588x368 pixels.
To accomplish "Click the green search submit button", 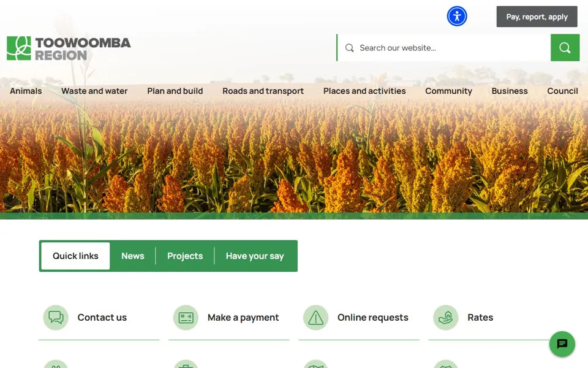I will (565, 48).
